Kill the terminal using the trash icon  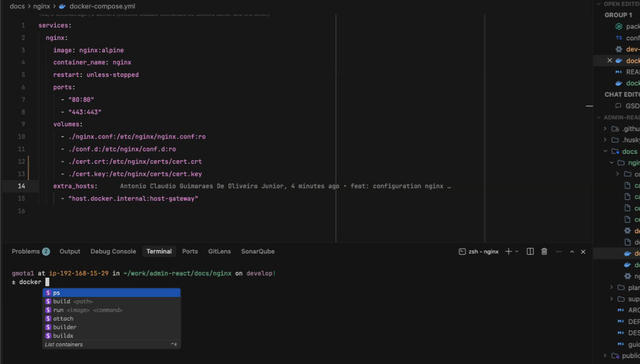pos(544,252)
